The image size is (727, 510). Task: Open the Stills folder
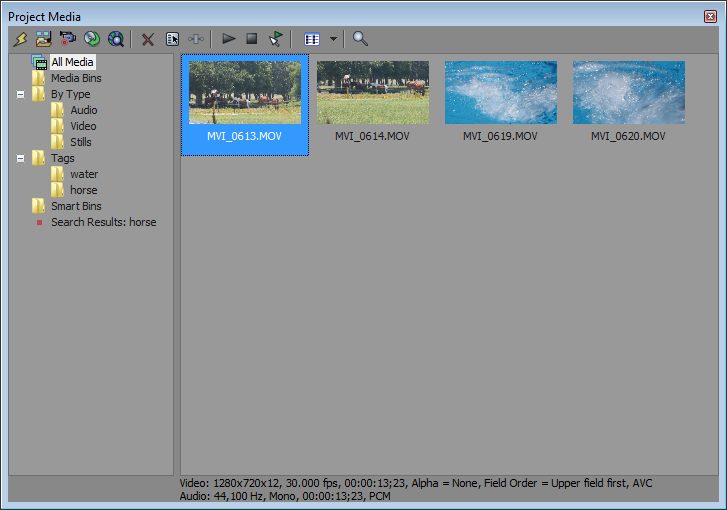pyautogui.click(x=81, y=142)
